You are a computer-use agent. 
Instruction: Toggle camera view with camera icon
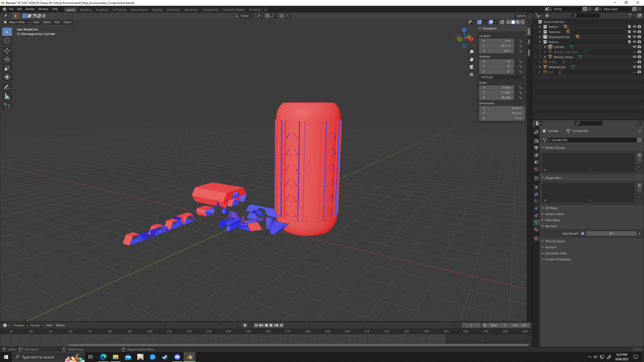coord(471,67)
